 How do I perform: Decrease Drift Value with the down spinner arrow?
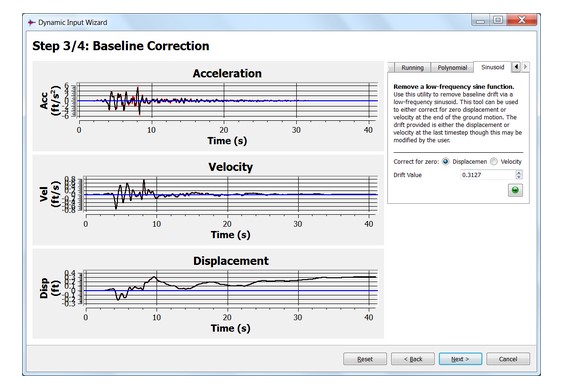(518, 177)
